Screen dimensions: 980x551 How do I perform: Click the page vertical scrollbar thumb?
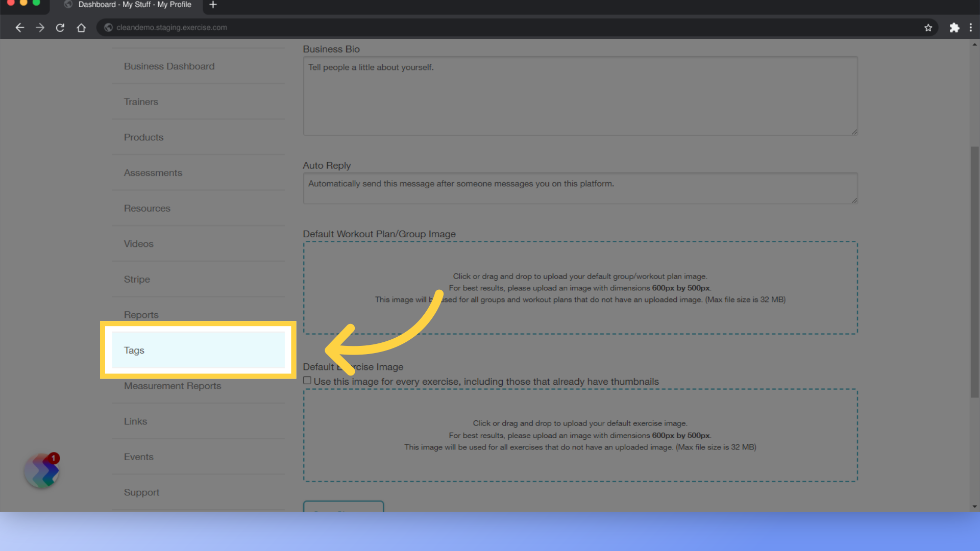pyautogui.click(x=974, y=272)
